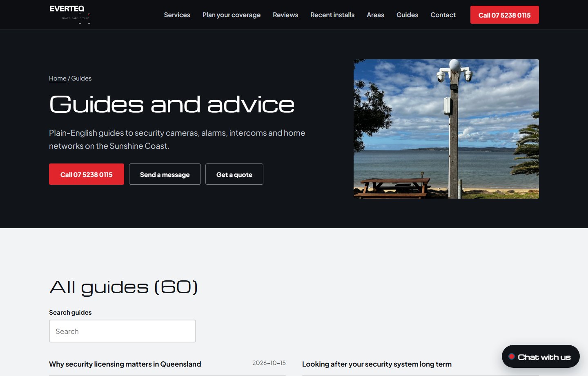Click the Guides and advice heading

[171, 104]
